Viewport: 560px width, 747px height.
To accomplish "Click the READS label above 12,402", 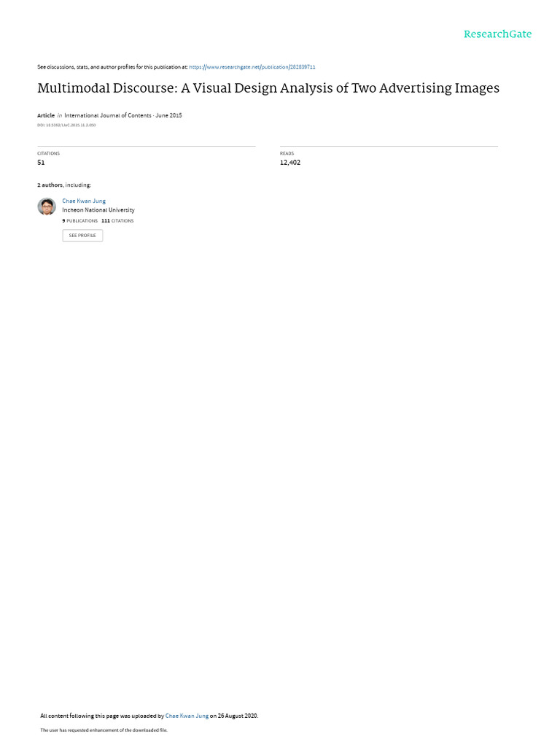I will (x=287, y=153).
